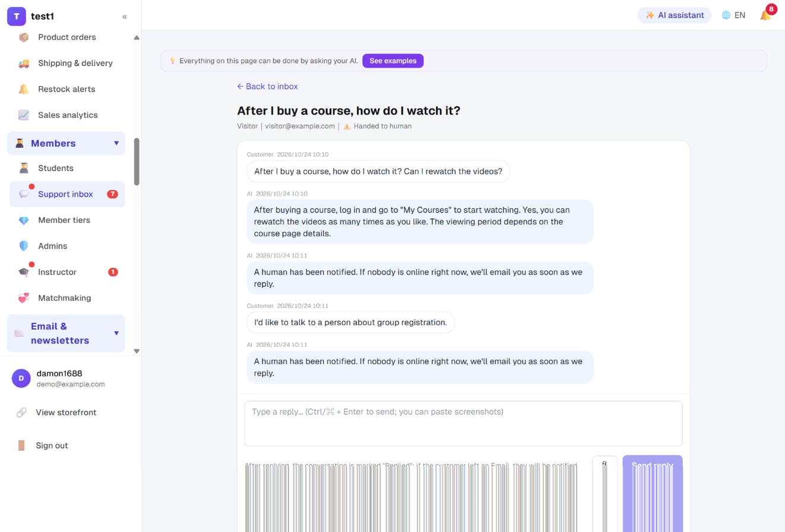The image size is (785, 532).
Task: Click the AI reply mentioning "My Courses"
Action: point(420,221)
